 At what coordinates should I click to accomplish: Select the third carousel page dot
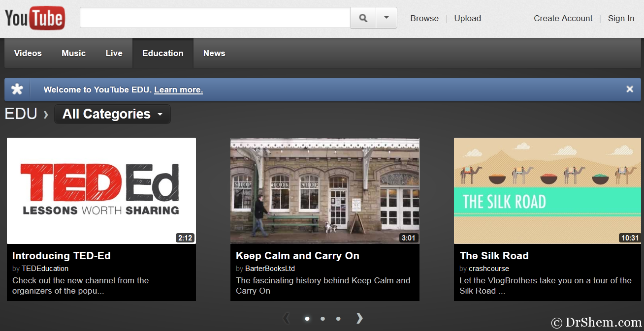[338, 319]
